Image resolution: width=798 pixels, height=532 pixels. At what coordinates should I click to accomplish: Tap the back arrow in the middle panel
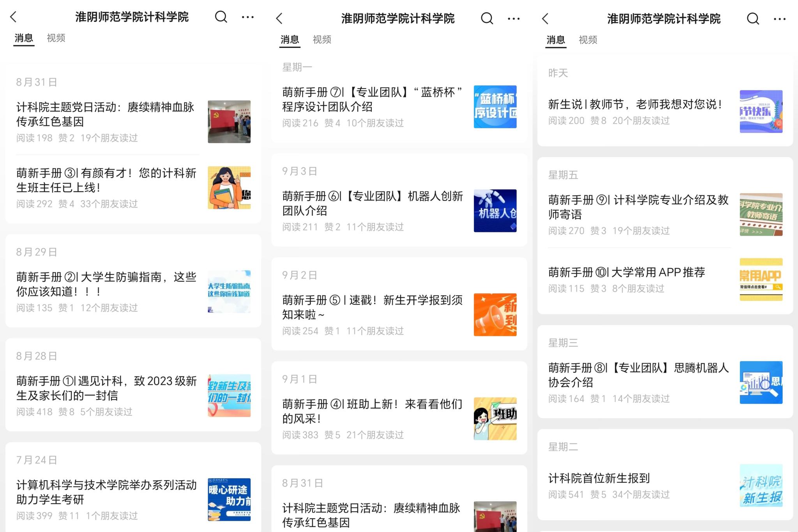(279, 18)
